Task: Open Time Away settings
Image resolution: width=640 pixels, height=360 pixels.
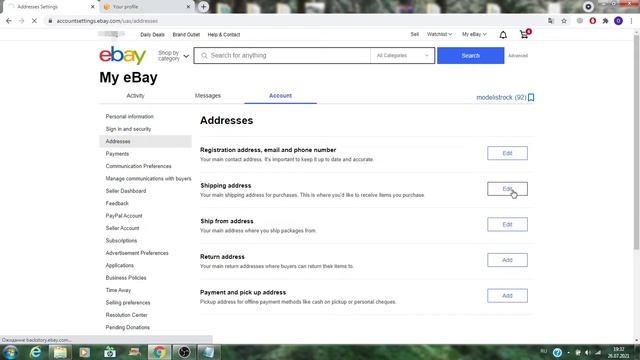Action: click(118, 290)
